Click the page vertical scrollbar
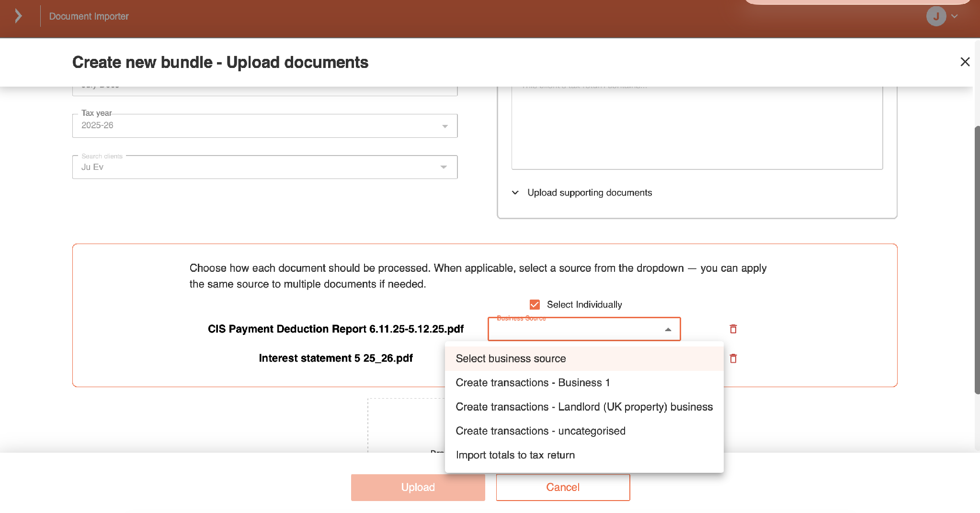This screenshot has height=513, width=980. coord(977,260)
